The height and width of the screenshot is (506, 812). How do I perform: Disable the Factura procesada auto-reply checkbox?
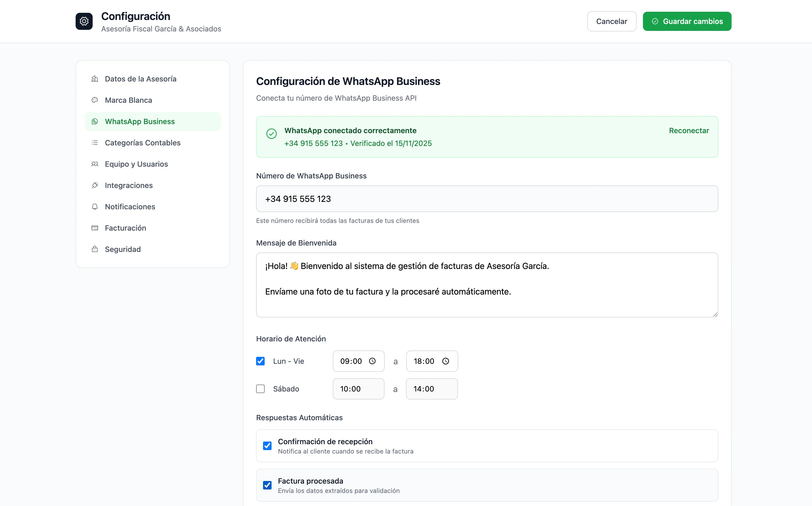[267, 485]
